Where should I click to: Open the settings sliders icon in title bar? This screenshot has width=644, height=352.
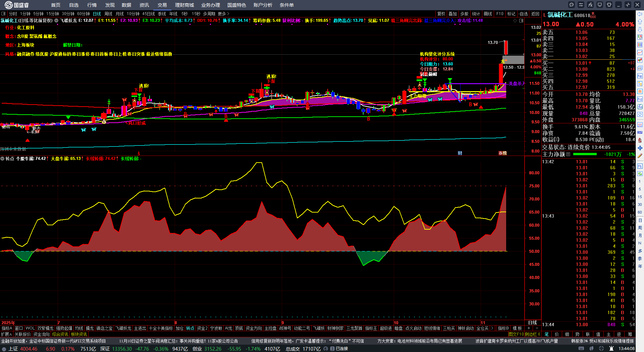coord(581,5)
